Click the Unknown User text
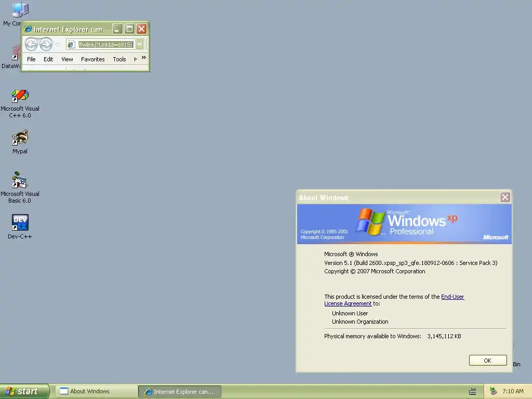The image size is (532, 399). (350, 313)
